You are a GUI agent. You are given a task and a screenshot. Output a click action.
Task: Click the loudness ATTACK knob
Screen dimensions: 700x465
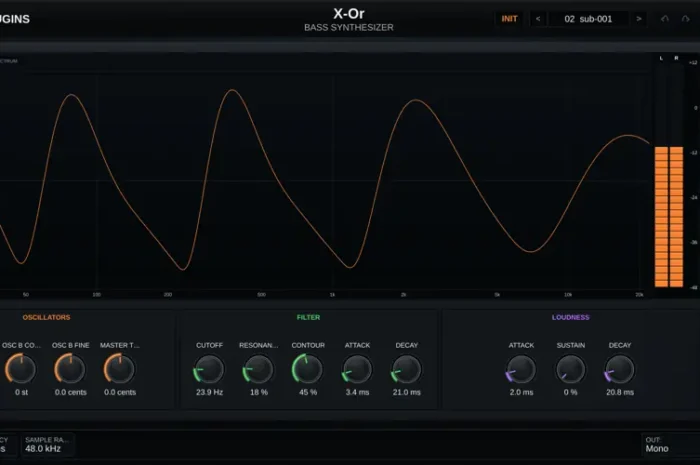point(521,369)
